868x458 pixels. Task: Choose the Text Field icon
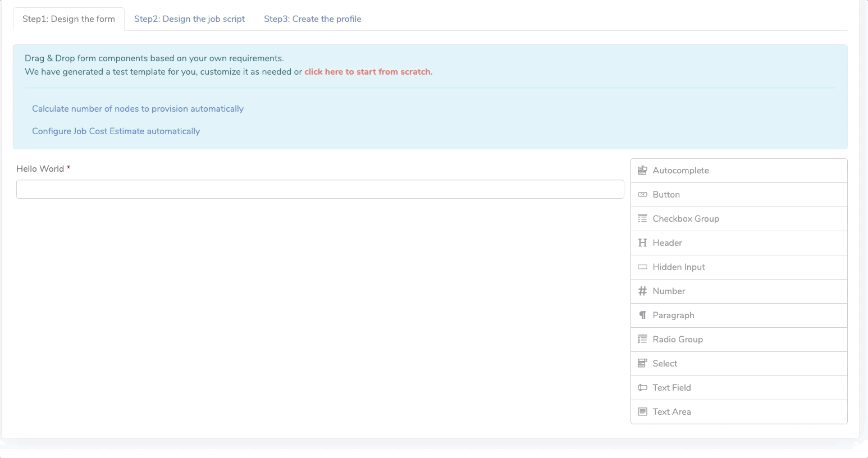point(642,388)
